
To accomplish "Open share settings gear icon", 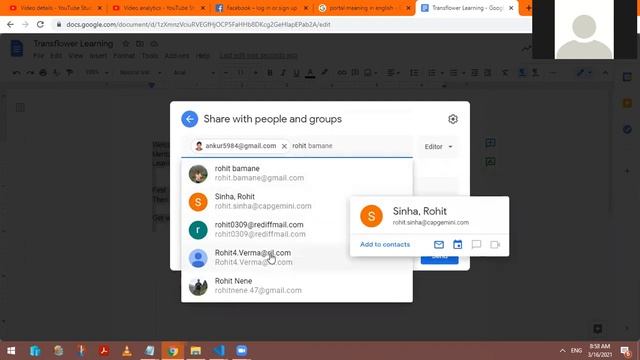I will [x=453, y=119].
